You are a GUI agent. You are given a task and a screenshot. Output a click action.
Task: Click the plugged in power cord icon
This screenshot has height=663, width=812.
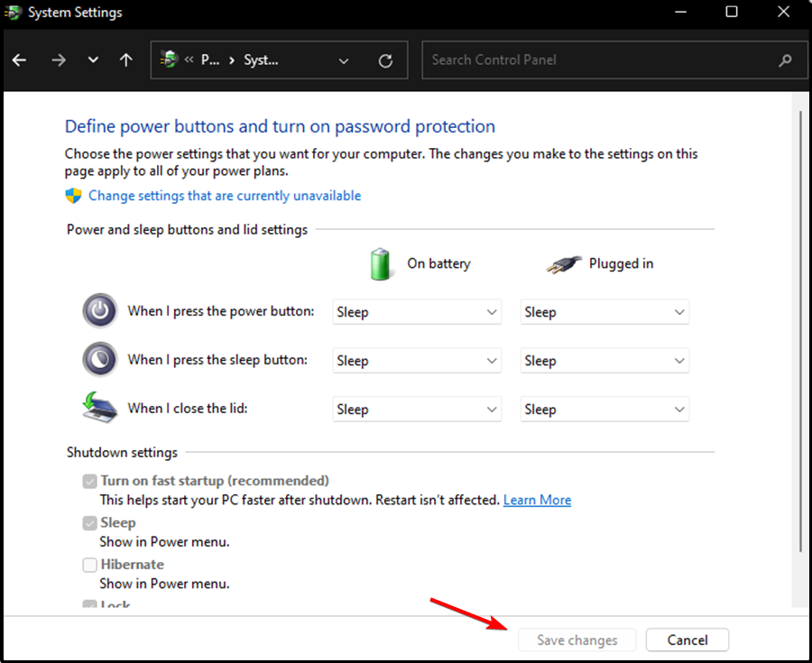pyautogui.click(x=561, y=263)
